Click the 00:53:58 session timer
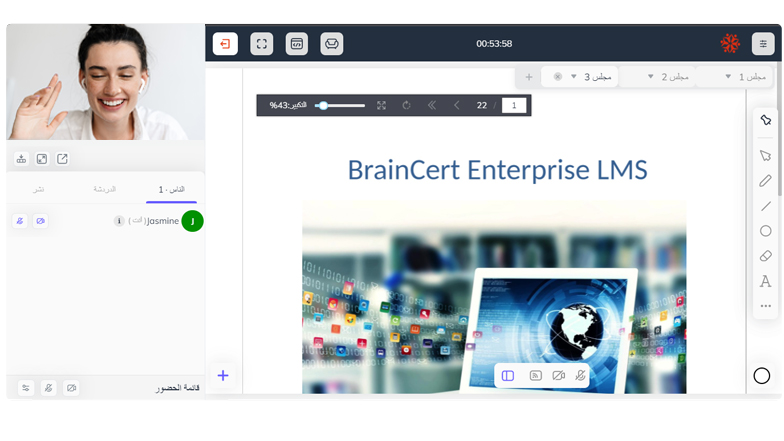The height and width of the screenshot is (441, 784). pos(494,44)
